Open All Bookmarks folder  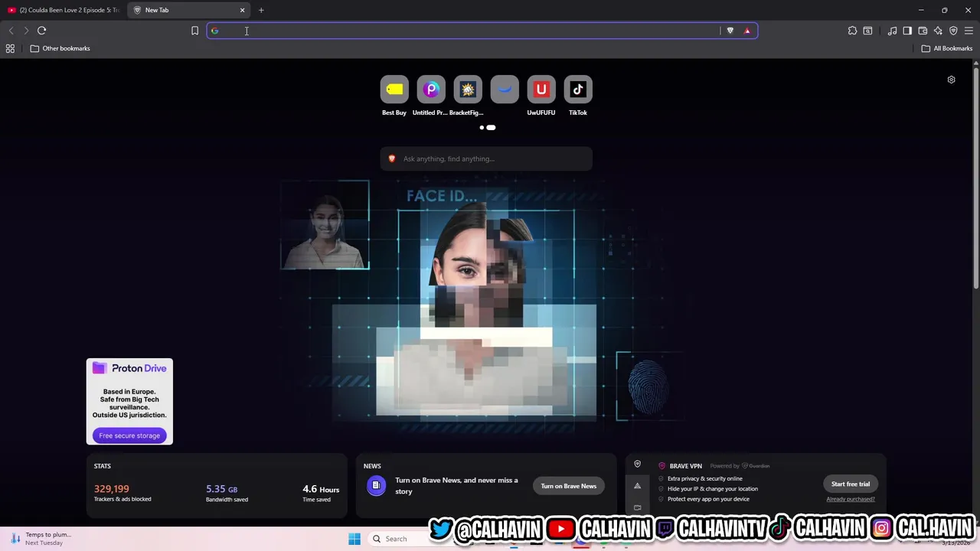[947, 48]
